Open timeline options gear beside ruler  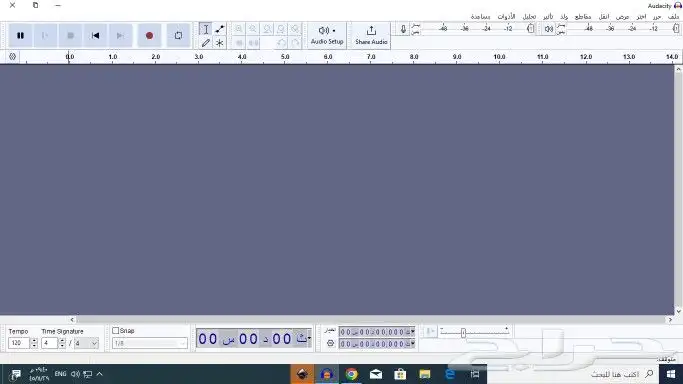tap(12, 57)
